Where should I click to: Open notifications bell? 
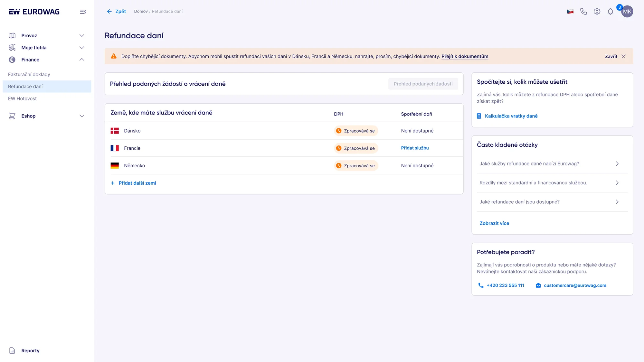[x=610, y=12]
